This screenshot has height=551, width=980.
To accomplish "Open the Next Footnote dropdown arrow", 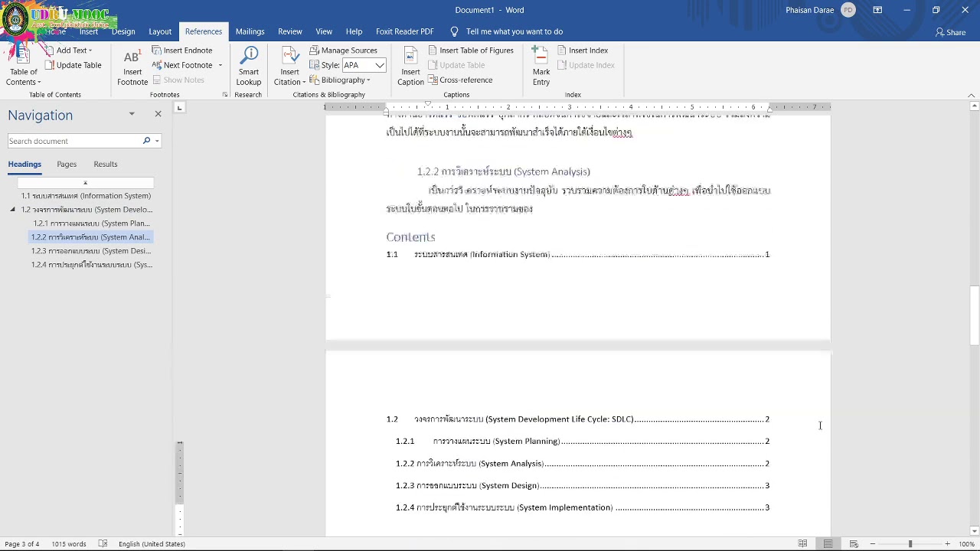I will click(220, 65).
